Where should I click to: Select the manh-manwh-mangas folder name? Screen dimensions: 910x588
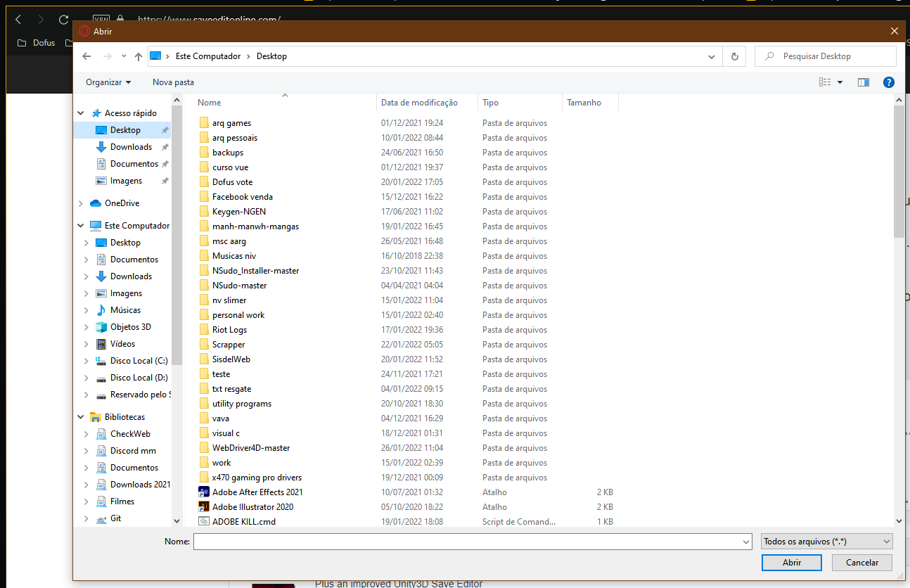pos(255,226)
